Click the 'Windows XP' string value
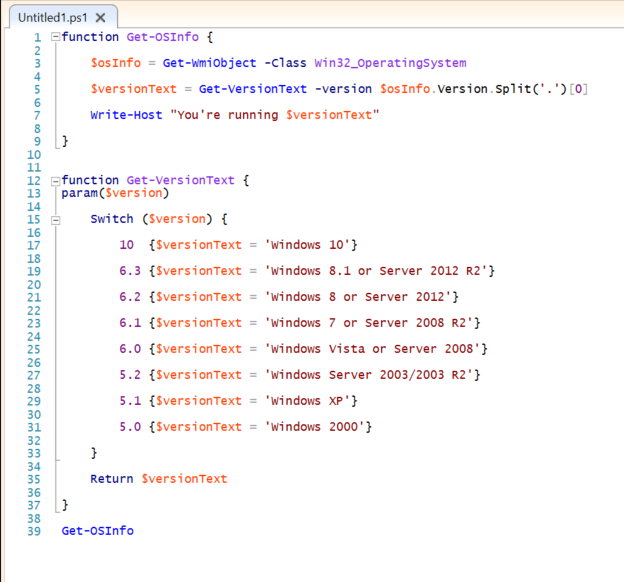The height and width of the screenshot is (582, 624). click(307, 401)
